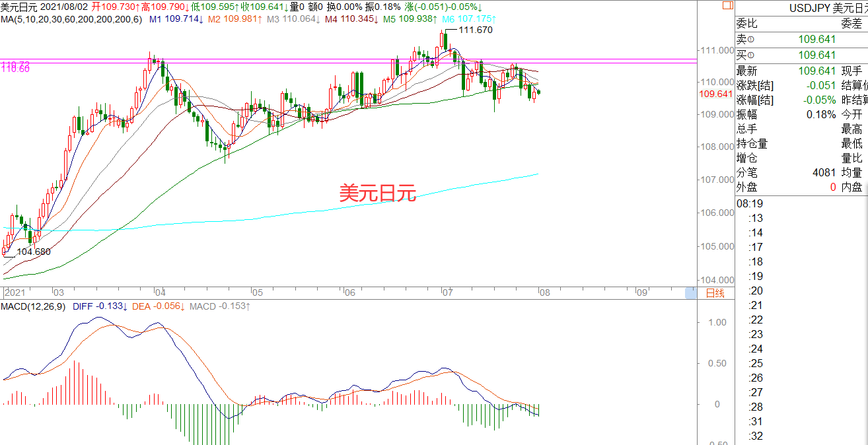868x445 pixels.
Task: Click the 104.680 low price annotation
Action: click(33, 252)
